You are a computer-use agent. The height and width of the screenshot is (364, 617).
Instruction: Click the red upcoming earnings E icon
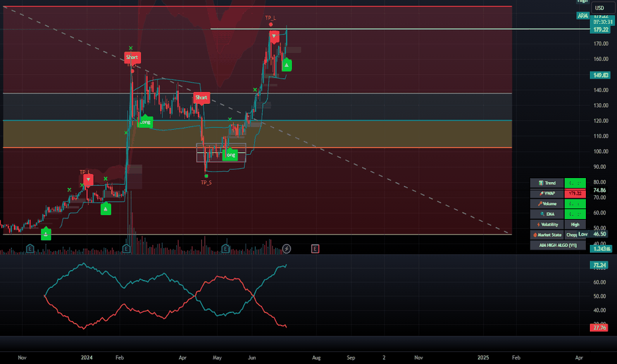coord(315,249)
